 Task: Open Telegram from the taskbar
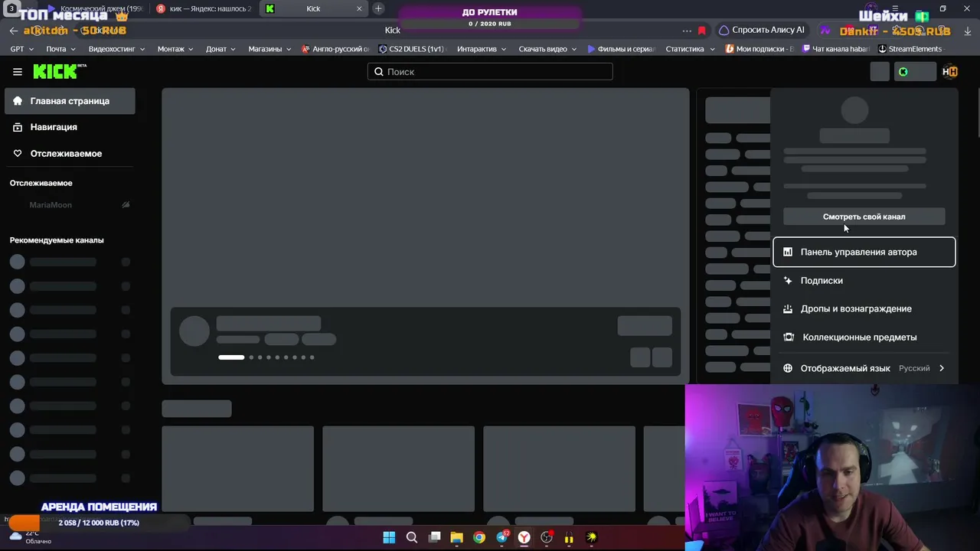502,537
